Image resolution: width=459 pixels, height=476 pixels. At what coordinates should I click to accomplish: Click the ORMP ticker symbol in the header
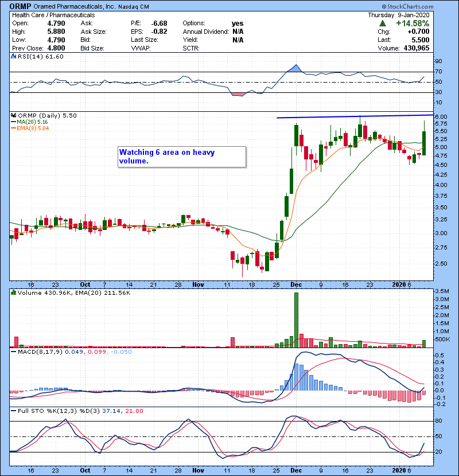pyautogui.click(x=20, y=6)
